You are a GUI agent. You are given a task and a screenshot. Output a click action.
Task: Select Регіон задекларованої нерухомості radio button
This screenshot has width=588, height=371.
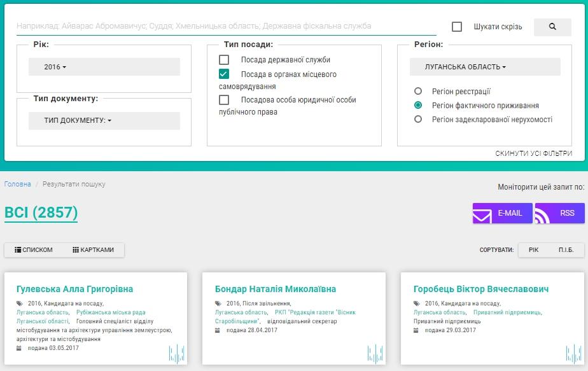tap(418, 119)
